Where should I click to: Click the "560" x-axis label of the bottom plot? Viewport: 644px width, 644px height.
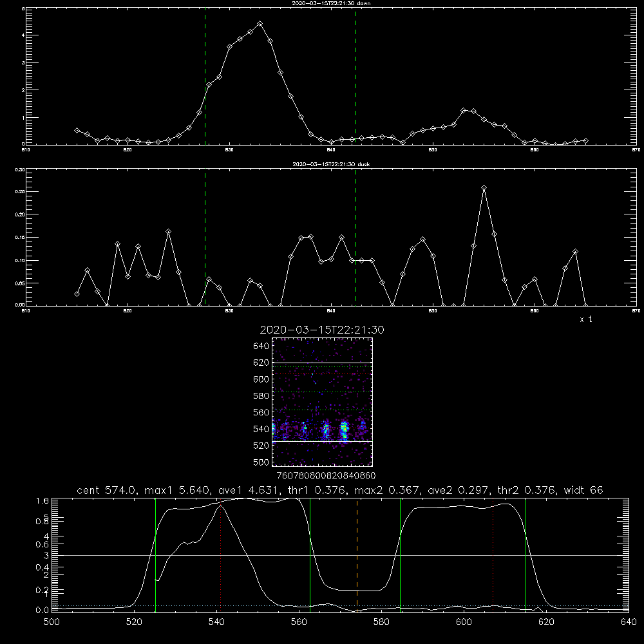[x=299, y=622]
